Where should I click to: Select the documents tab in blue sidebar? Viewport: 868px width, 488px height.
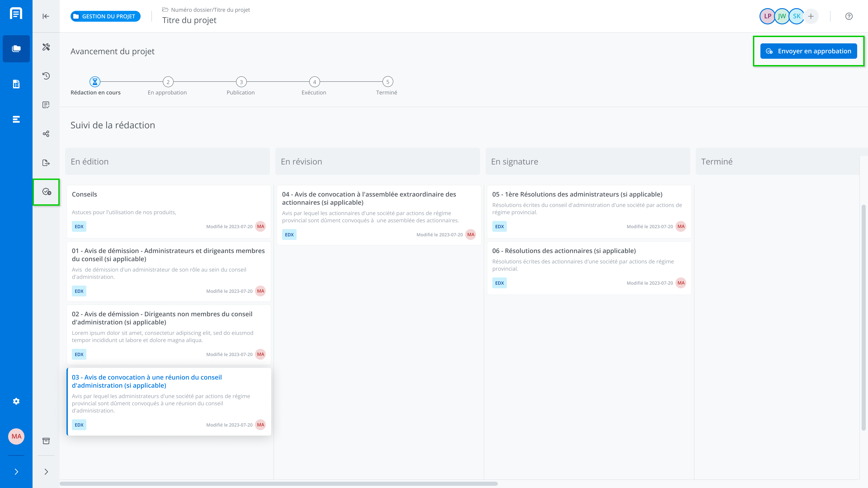coord(16,84)
